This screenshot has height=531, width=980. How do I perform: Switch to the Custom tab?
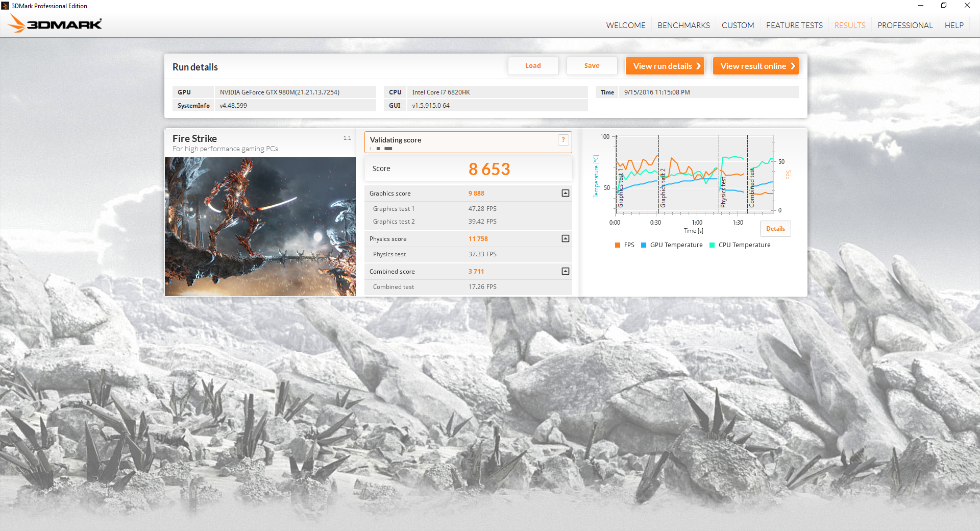point(738,25)
